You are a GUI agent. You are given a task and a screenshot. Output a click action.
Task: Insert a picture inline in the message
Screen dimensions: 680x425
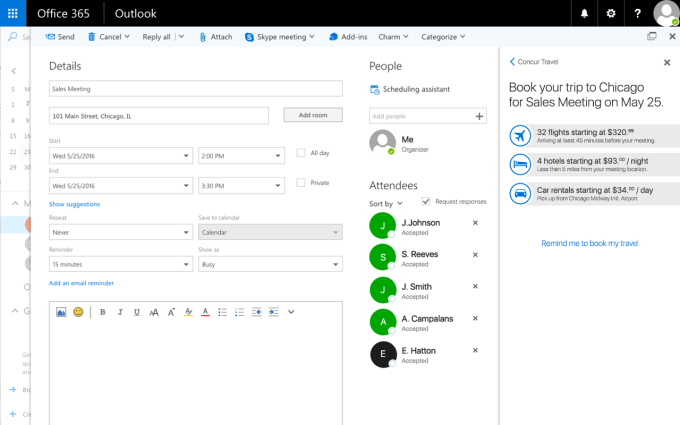(x=60, y=312)
